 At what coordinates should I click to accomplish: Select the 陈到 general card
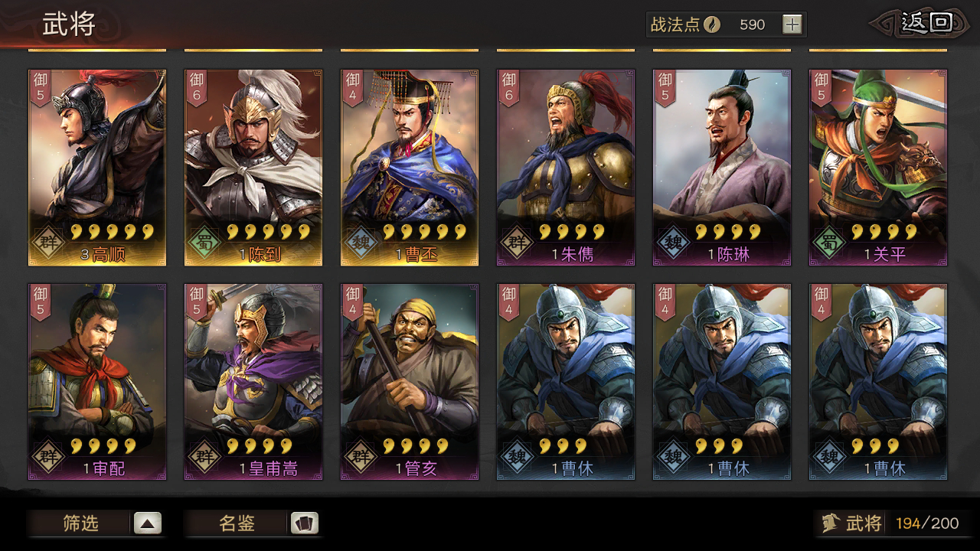pyautogui.click(x=253, y=168)
